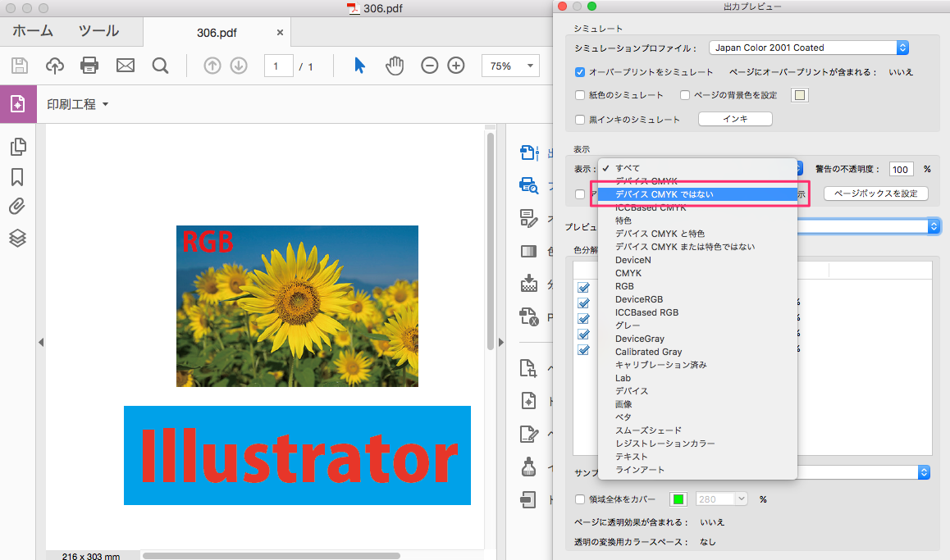Choose ラインアート option
The width and height of the screenshot is (950, 560).
click(697, 470)
